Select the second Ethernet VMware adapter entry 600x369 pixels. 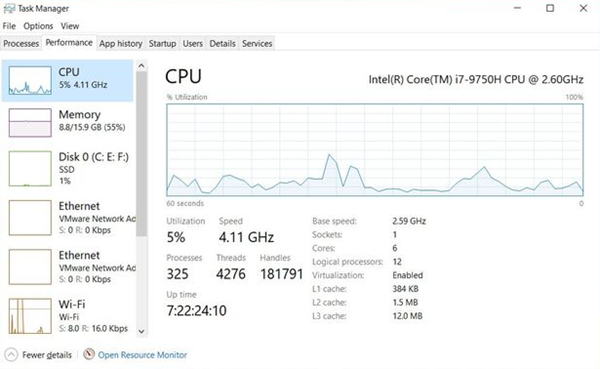coord(71,267)
